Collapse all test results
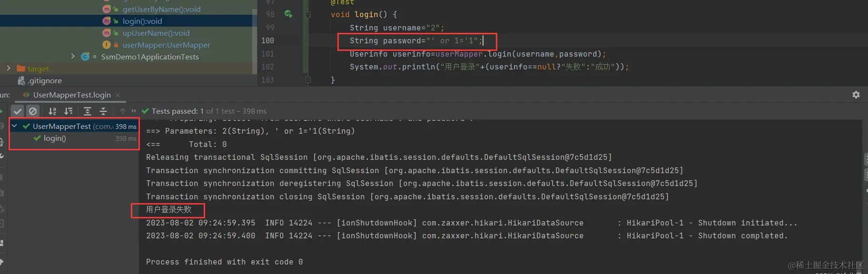Screen dimensions: 868x274 pyautogui.click(x=103, y=111)
